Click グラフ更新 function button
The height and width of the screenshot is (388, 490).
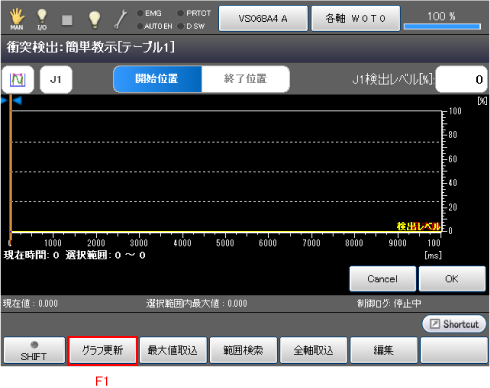click(x=103, y=350)
